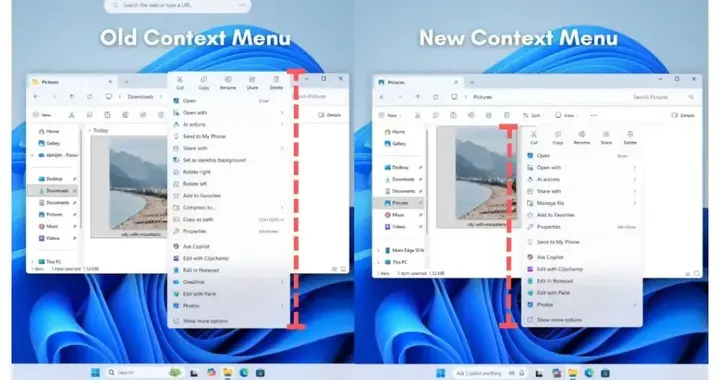The image size is (720, 380).
Task: Click Rename icon in the new context menu
Action: coord(582,134)
